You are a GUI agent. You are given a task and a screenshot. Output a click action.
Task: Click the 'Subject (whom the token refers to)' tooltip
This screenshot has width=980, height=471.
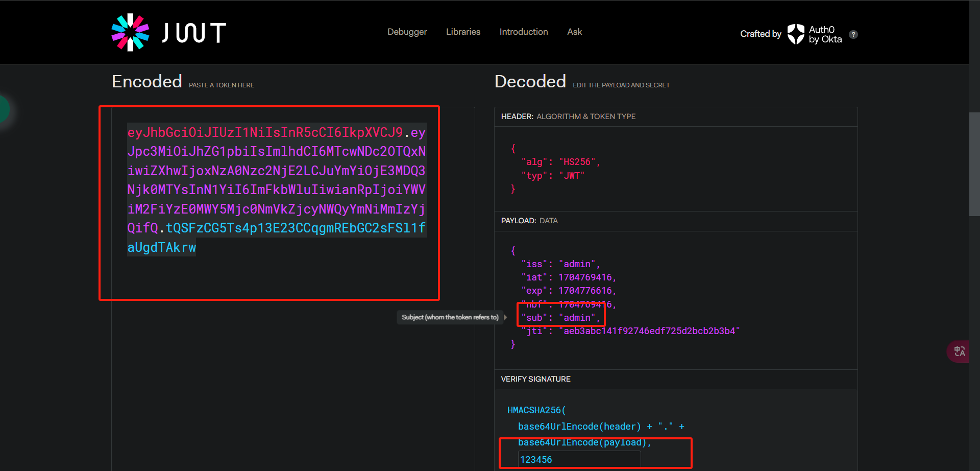(450, 317)
